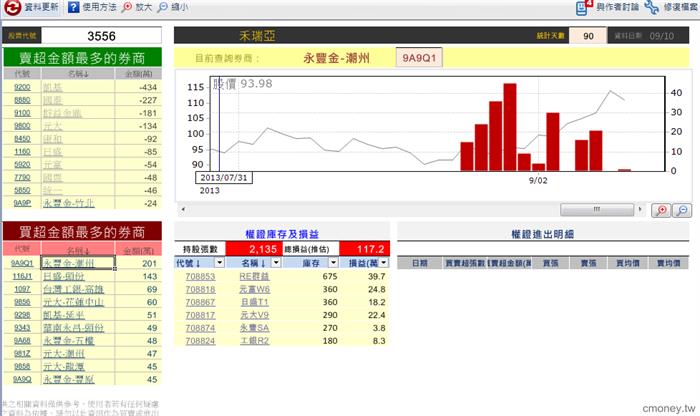Select broker 永豐金-五權 in buy list

coord(69,341)
